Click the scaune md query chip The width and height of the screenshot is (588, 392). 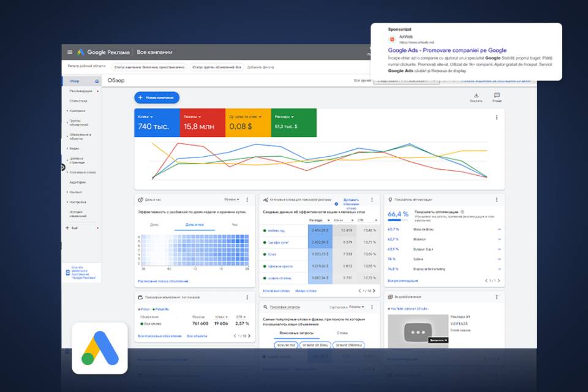click(286, 345)
